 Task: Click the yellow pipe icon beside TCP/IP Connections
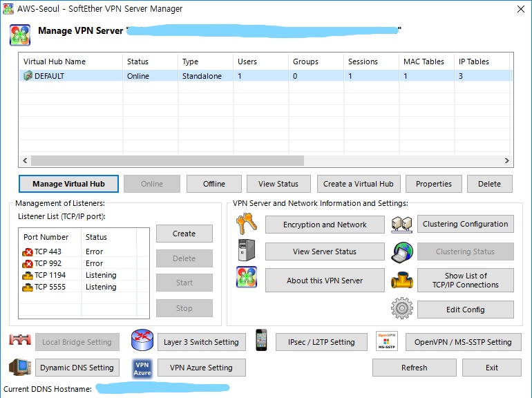401,280
